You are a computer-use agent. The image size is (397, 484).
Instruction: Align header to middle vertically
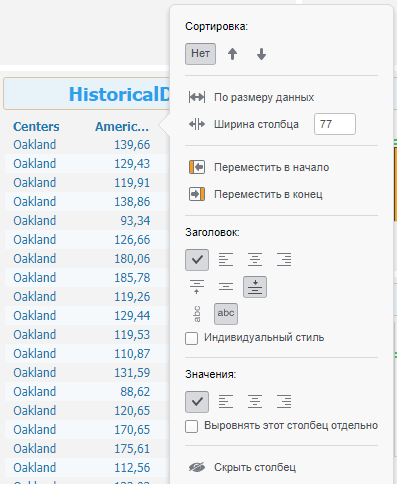click(x=226, y=287)
